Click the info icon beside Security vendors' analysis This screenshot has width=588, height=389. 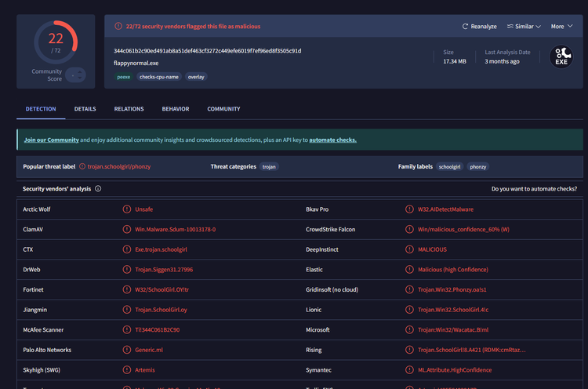[98, 189]
